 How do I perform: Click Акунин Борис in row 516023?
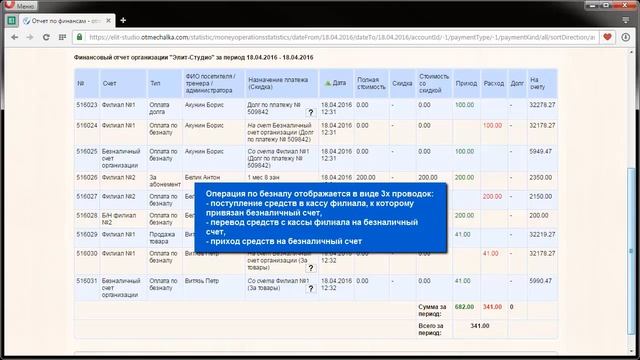point(204,105)
